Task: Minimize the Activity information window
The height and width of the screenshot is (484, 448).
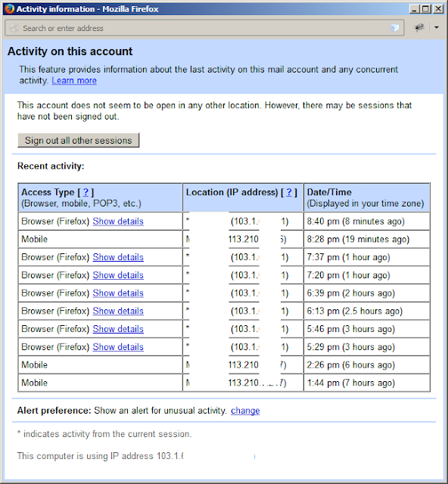Action: [x=415, y=8]
